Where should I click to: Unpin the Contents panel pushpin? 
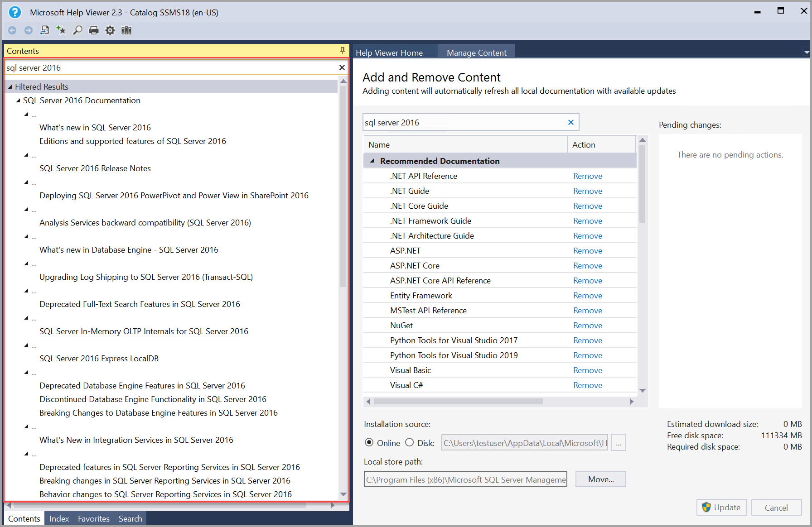pyautogui.click(x=343, y=50)
